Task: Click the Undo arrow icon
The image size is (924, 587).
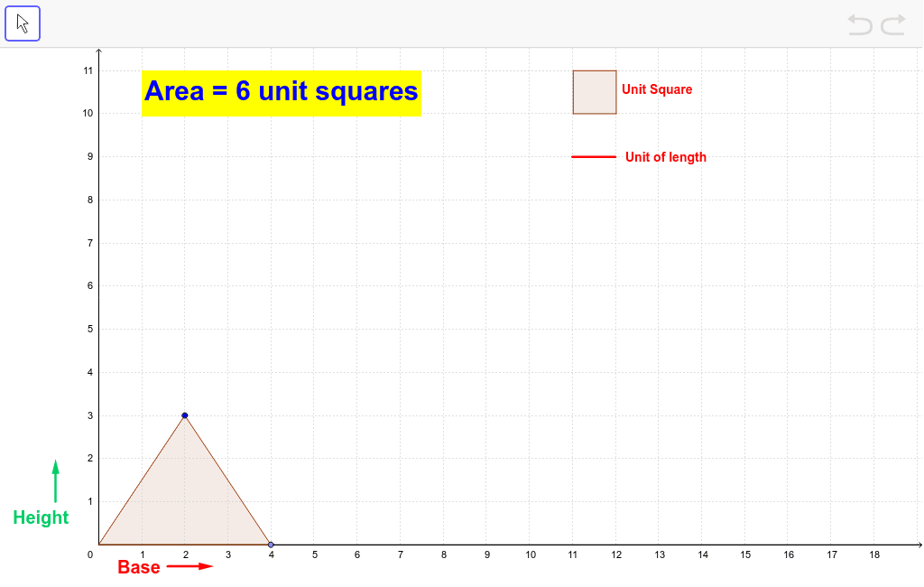Action: tap(860, 24)
